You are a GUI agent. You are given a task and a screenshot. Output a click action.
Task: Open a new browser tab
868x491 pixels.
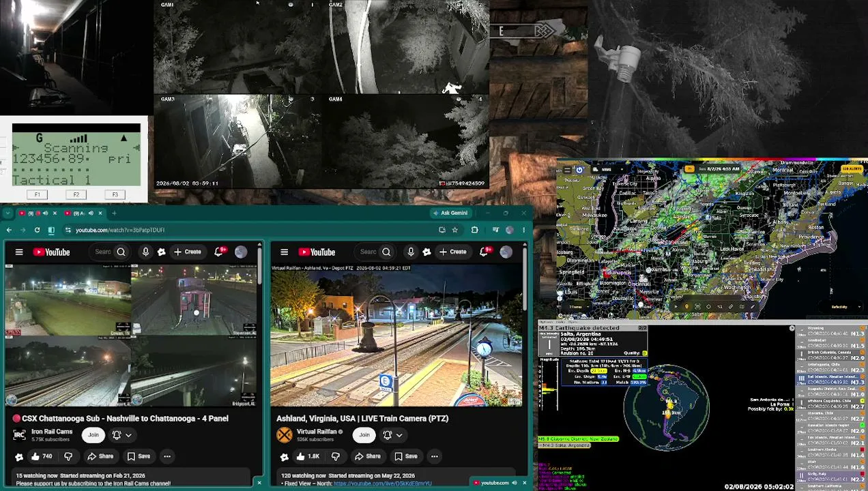click(114, 213)
